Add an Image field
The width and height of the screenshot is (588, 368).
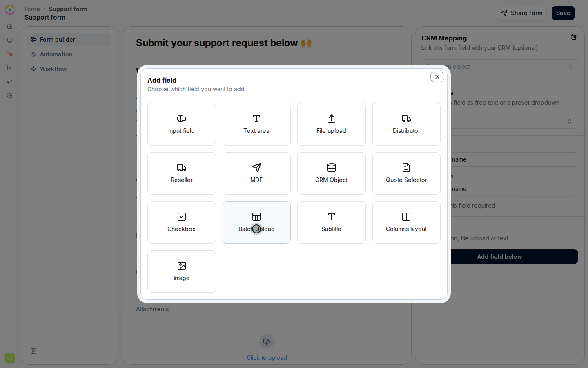181,272
